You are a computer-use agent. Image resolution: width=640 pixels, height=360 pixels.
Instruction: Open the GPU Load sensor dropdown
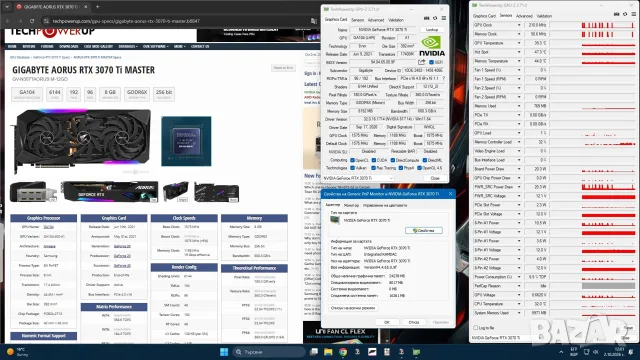pyautogui.click(x=519, y=133)
